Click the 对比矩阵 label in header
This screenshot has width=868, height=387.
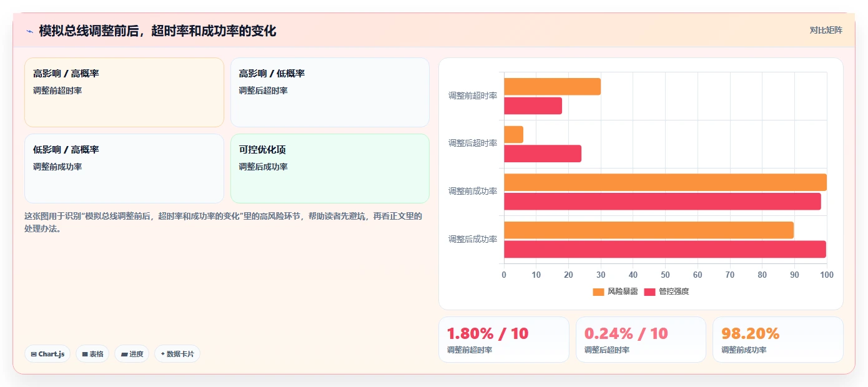pyautogui.click(x=826, y=30)
